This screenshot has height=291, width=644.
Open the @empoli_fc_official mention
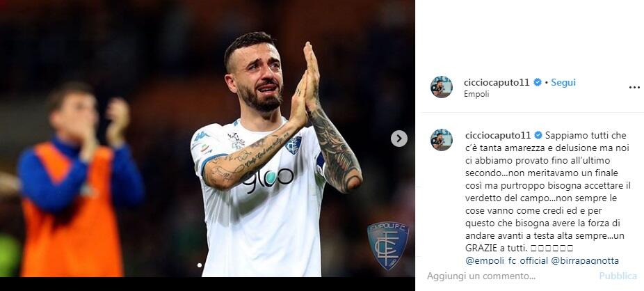pos(507,260)
